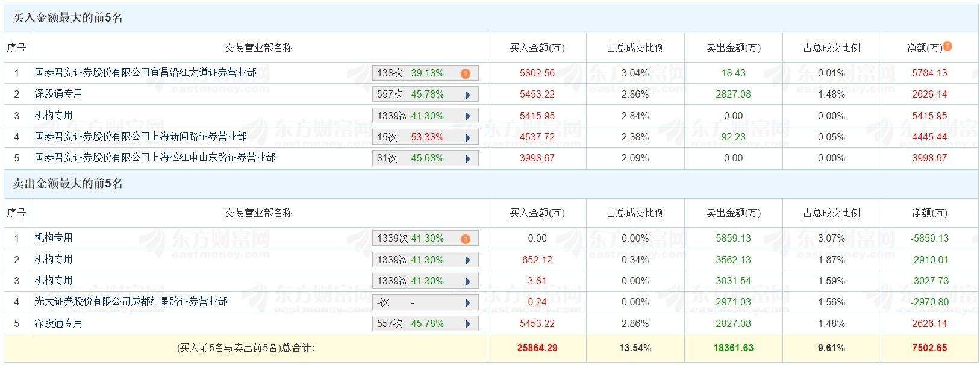This screenshot has height=365, width=980.
Task: Open 国泰君安 上海新闸路证券营业部 link
Action: pyautogui.click(x=140, y=137)
